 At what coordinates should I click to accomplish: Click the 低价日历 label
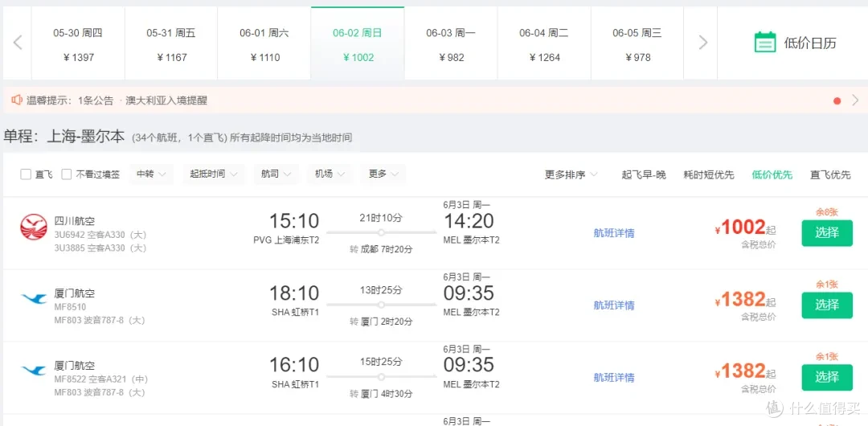tap(810, 43)
